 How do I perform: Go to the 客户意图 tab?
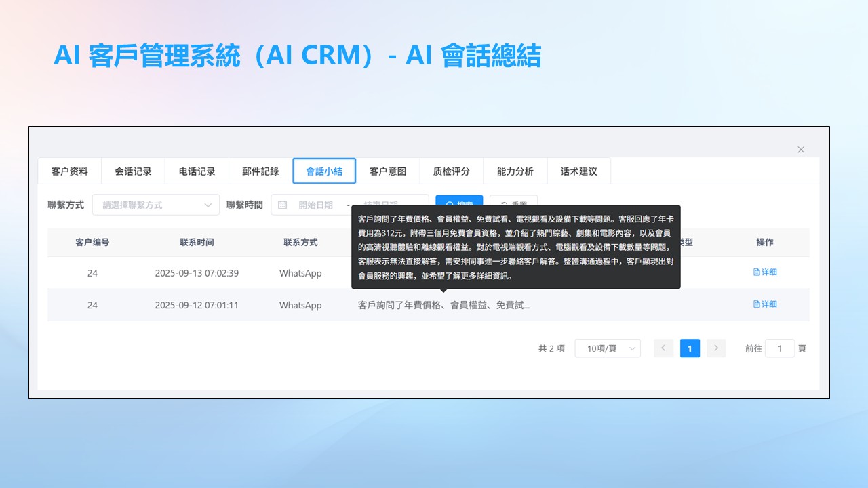coord(388,171)
